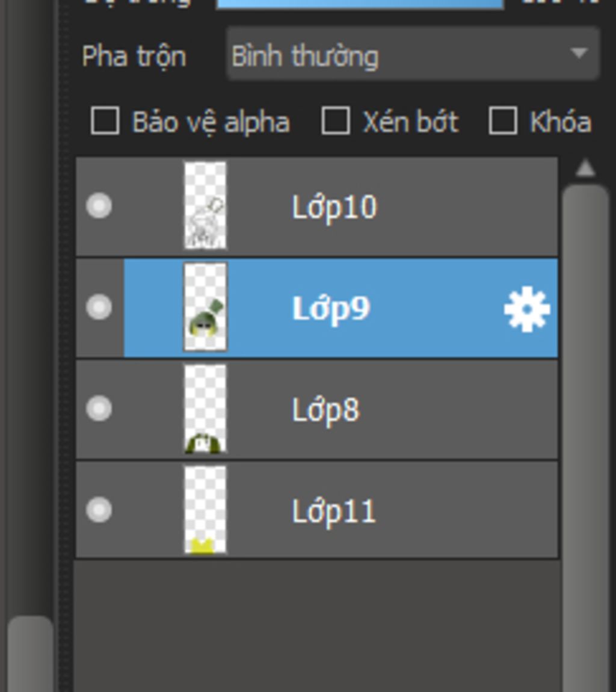Hide the Lớp10 layer

point(99,206)
